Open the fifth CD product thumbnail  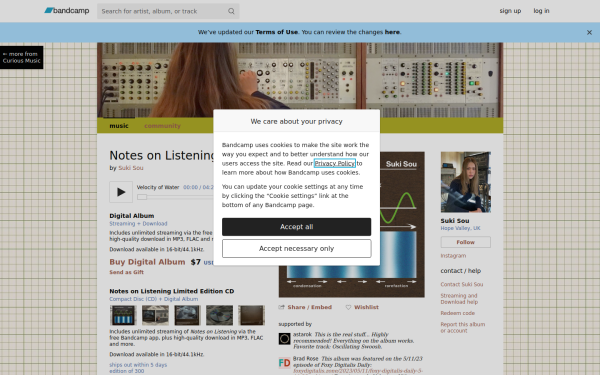(x=251, y=315)
